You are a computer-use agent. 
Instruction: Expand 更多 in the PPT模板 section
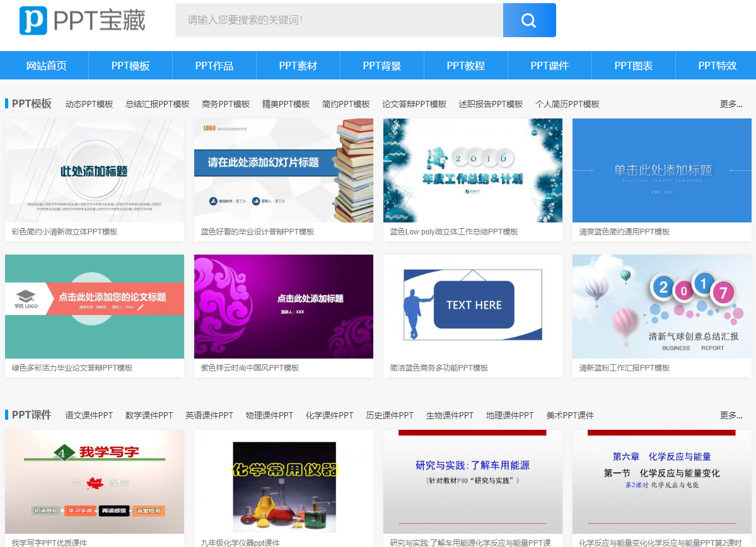[x=731, y=104]
